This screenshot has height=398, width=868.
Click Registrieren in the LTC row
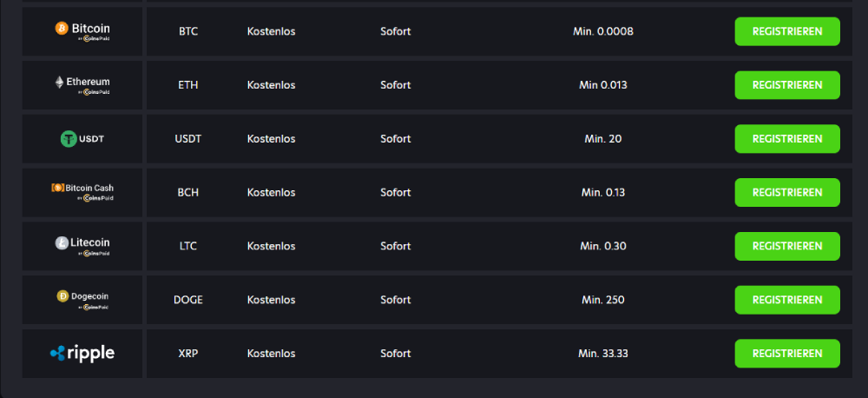click(787, 246)
